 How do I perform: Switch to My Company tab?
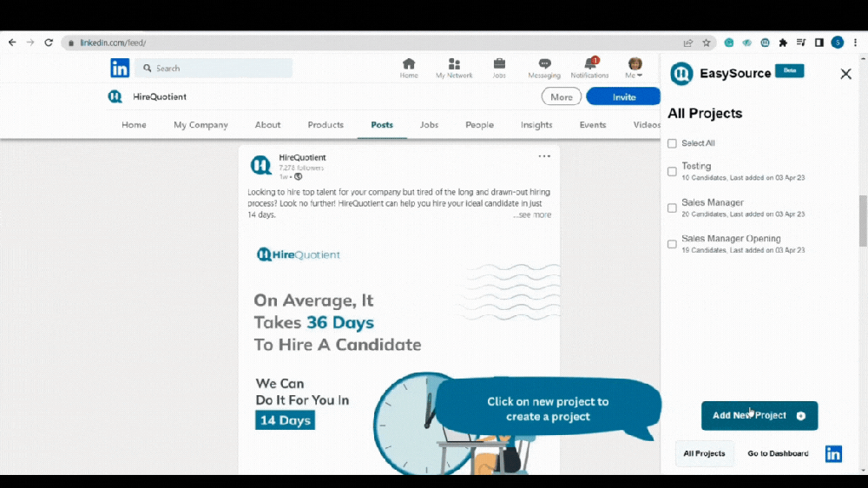click(201, 125)
